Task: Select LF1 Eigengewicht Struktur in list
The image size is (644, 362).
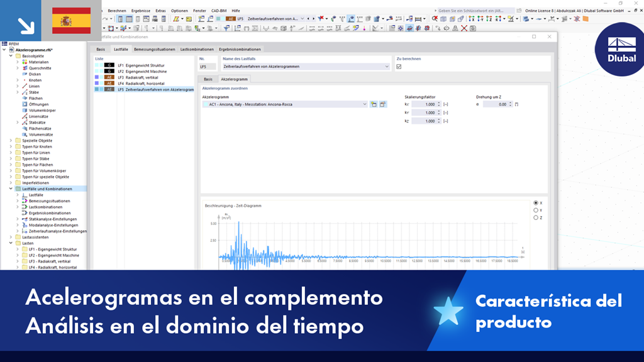Action: point(144,65)
